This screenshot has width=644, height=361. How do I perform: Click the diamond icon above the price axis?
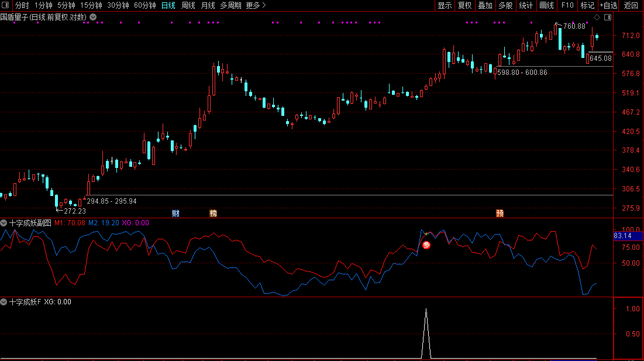[596, 17]
